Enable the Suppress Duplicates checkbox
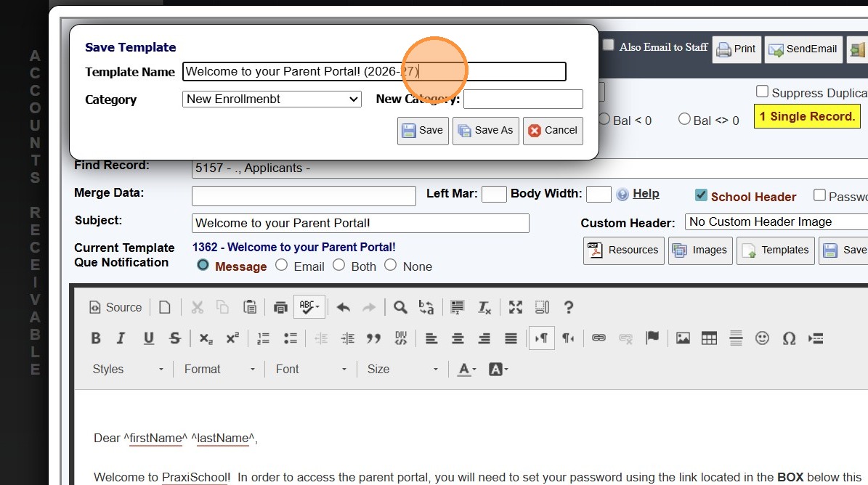The width and height of the screenshot is (868, 485). [x=763, y=92]
